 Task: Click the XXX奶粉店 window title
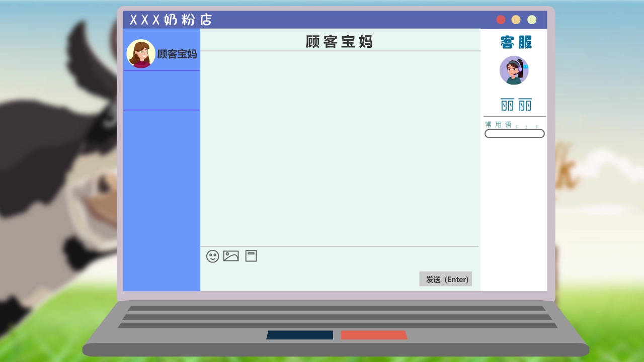point(171,20)
